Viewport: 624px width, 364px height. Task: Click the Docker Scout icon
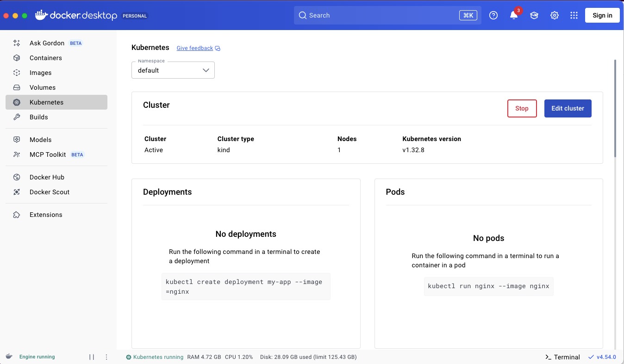click(x=17, y=192)
